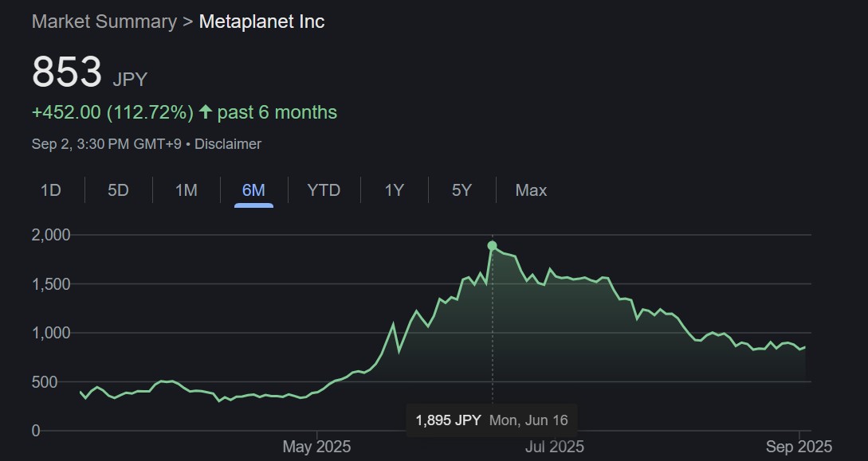Click the +452.00 (112.72%) change text
The width and height of the screenshot is (868, 461).
pyautogui.click(x=112, y=112)
